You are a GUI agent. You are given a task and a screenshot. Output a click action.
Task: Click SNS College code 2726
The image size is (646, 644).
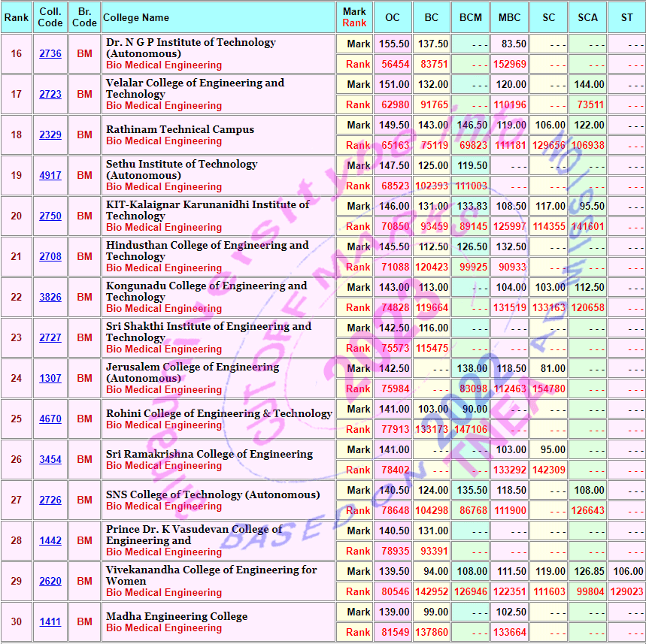(x=50, y=500)
